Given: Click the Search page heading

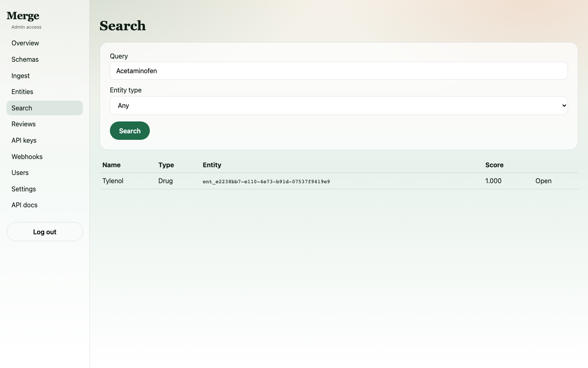Looking at the screenshot, I should 122,26.
